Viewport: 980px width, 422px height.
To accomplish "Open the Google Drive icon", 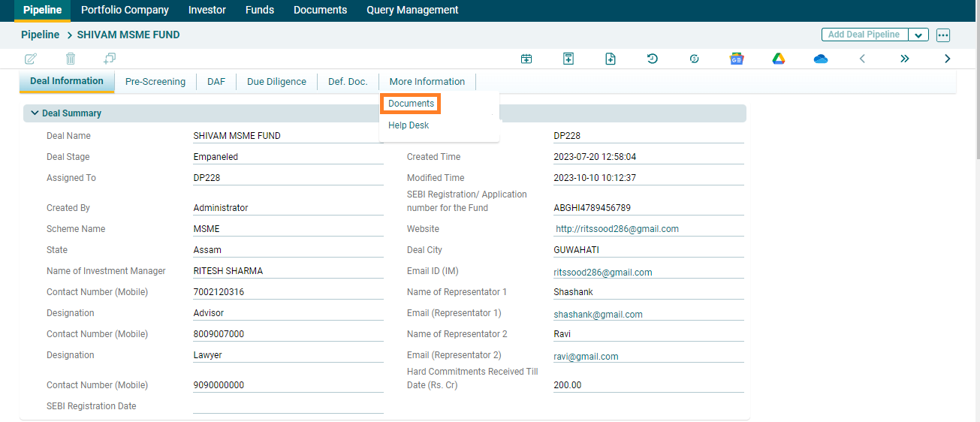I will tap(779, 59).
